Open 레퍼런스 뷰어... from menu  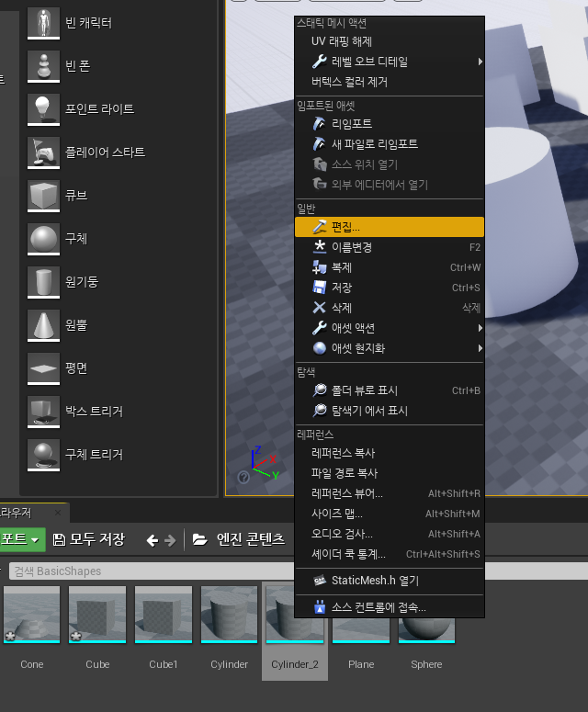(x=390, y=493)
